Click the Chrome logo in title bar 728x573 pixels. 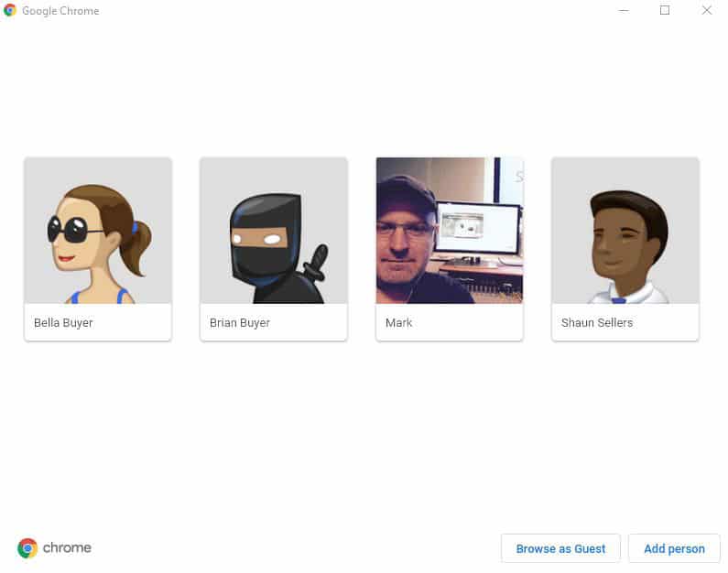tap(10, 10)
